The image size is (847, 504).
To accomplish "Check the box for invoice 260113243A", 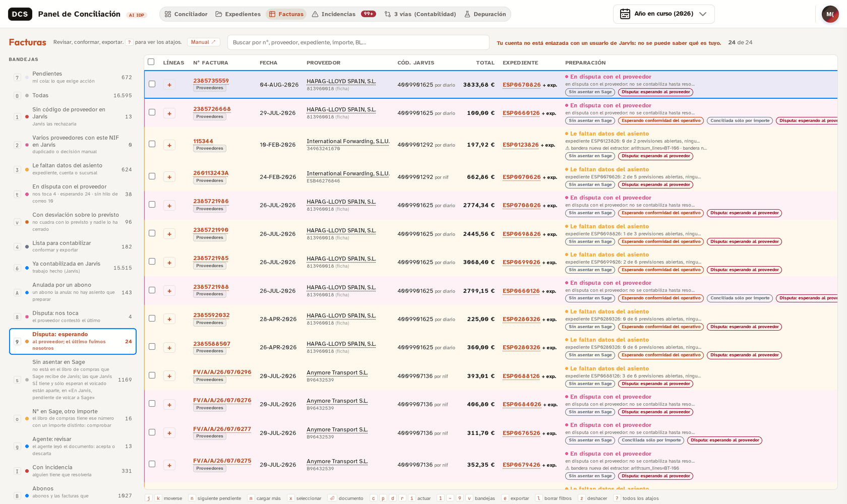I will click(152, 176).
